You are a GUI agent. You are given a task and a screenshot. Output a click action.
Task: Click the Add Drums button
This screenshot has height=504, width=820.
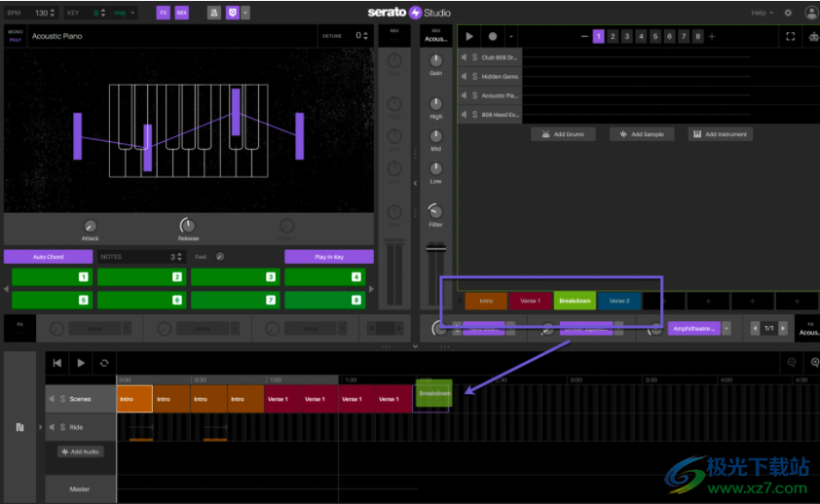coord(563,134)
